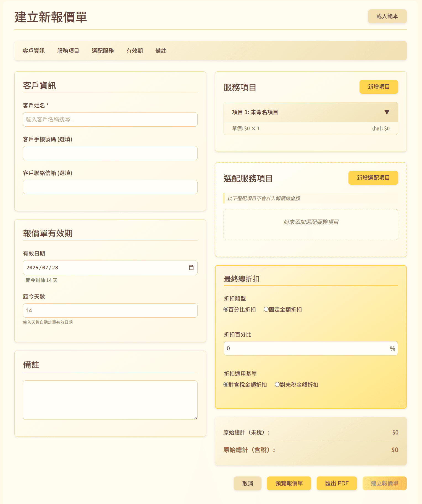422x504 pixels.
Task: Cancel the quote with 取消 button
Action: 247,483
